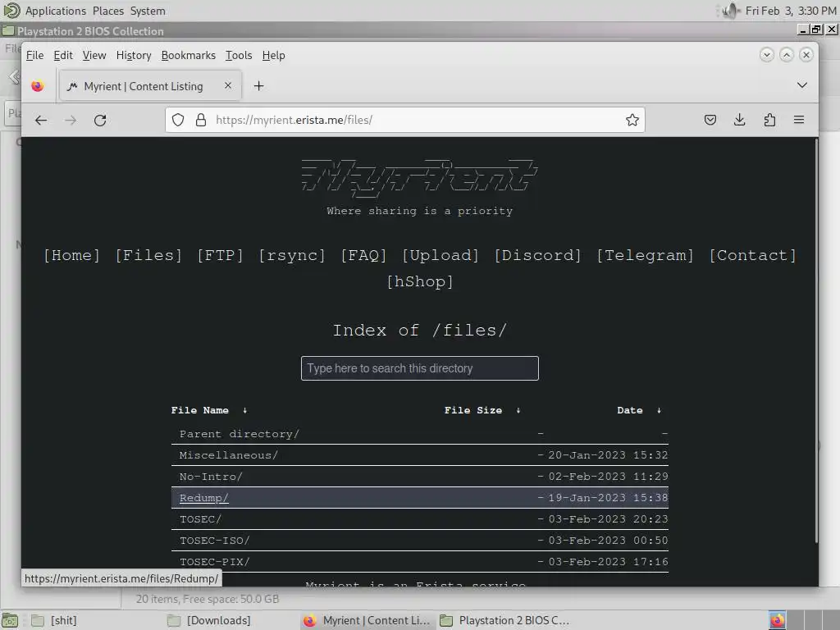Open the extensions puzzle icon
The height and width of the screenshot is (630, 840).
click(769, 120)
